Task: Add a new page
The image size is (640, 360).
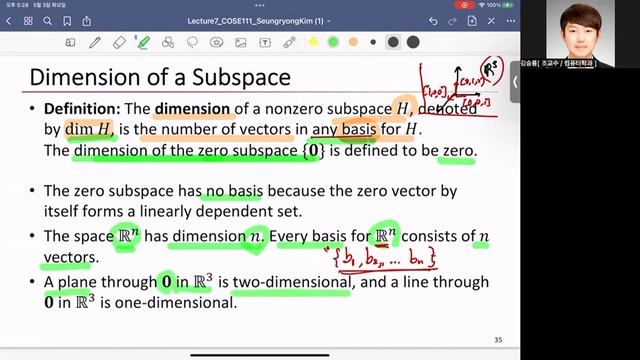Action: pyautogui.click(x=472, y=21)
